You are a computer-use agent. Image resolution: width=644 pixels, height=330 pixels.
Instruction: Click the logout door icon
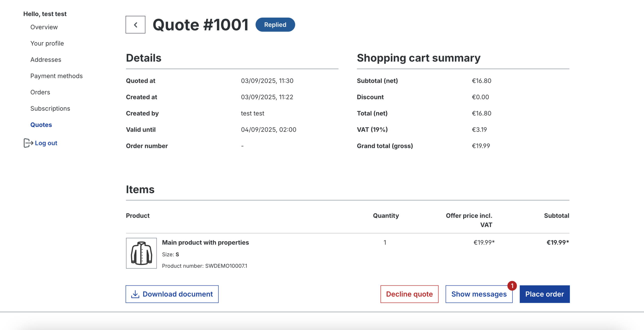point(28,143)
